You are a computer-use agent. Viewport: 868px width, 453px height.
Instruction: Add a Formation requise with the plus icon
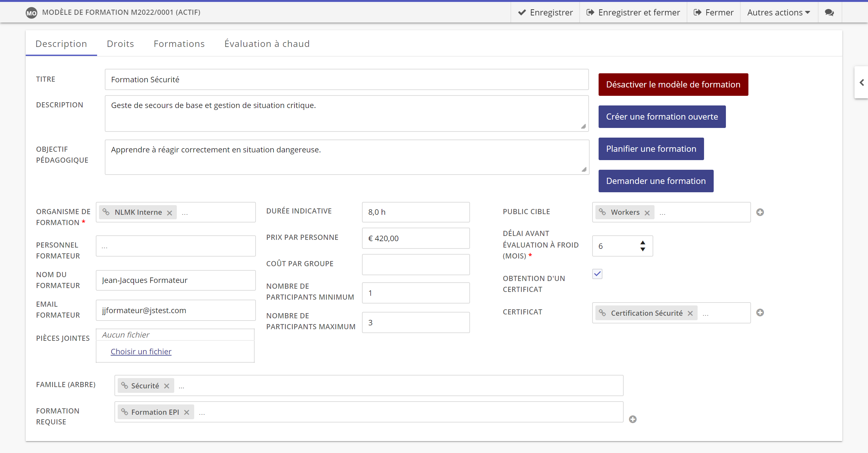[633, 419]
